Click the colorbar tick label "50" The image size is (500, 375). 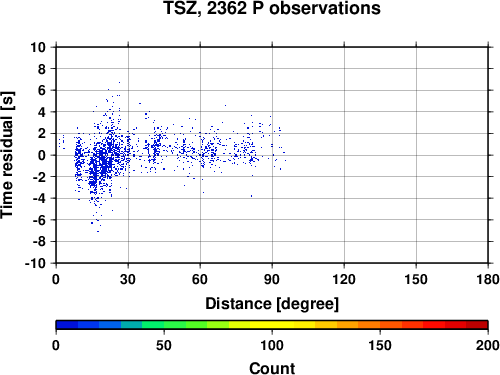pyautogui.click(x=164, y=345)
